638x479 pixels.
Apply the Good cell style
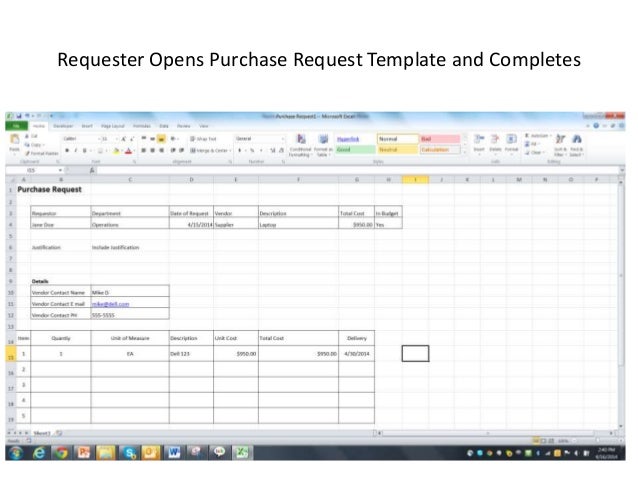[x=355, y=150]
